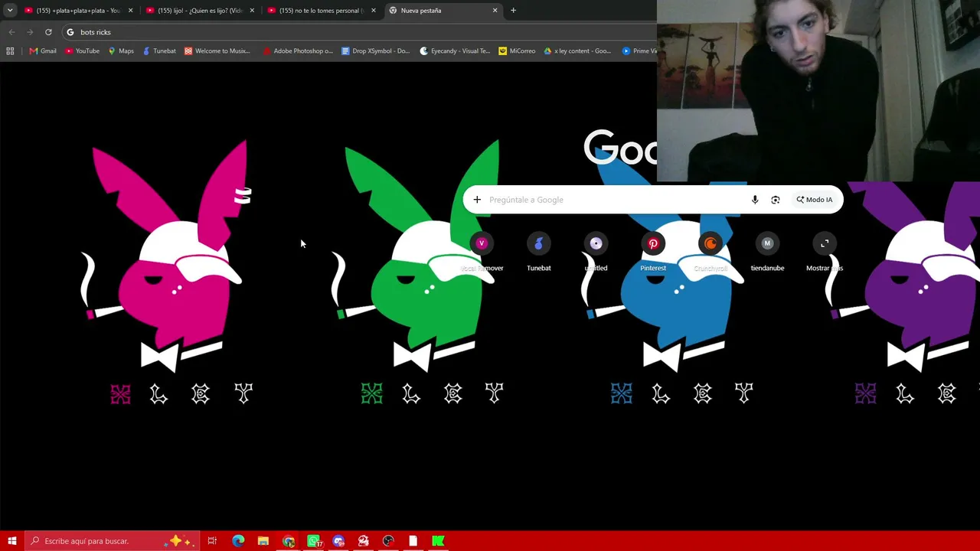Switch to the '+plata+plata+plata' YouTube tab
The width and height of the screenshot is (980, 551).
click(78, 11)
